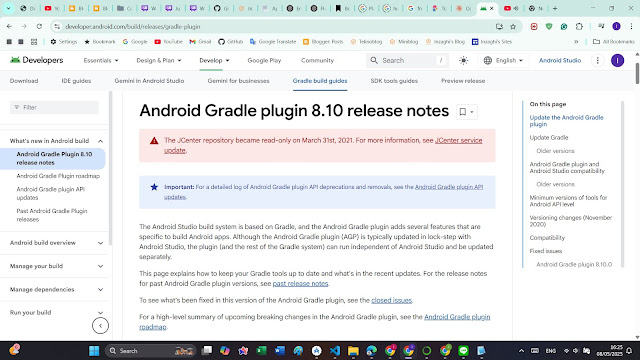
Task: Follow the past release notes link
Action: (x=300, y=283)
